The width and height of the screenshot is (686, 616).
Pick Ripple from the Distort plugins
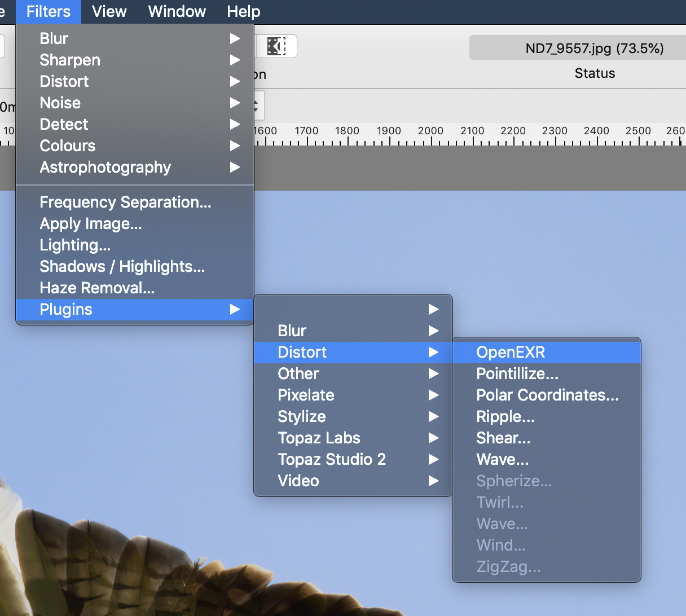[505, 416]
